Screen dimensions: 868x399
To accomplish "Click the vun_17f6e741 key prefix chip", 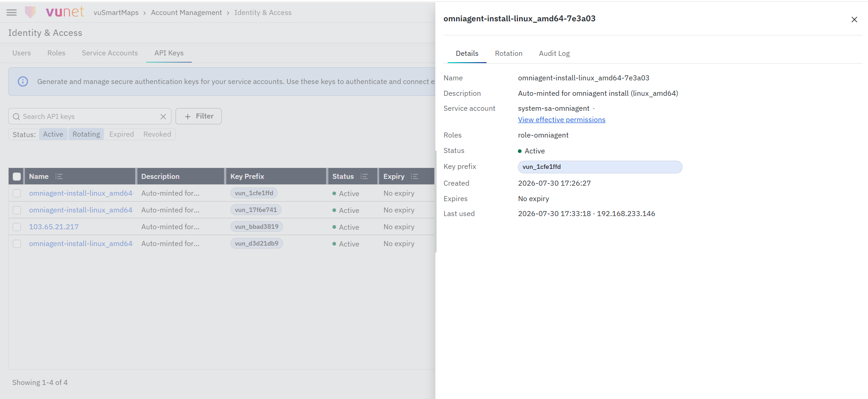I will pyautogui.click(x=256, y=210).
